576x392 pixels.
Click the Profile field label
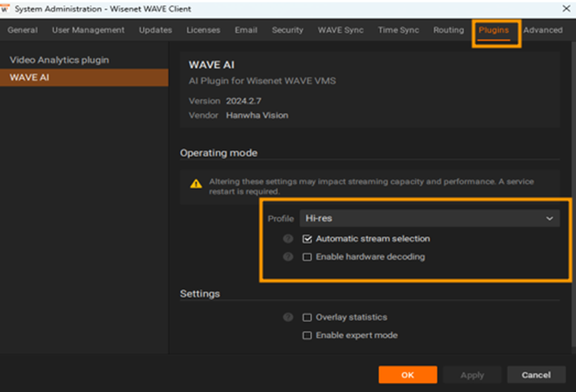(x=281, y=219)
